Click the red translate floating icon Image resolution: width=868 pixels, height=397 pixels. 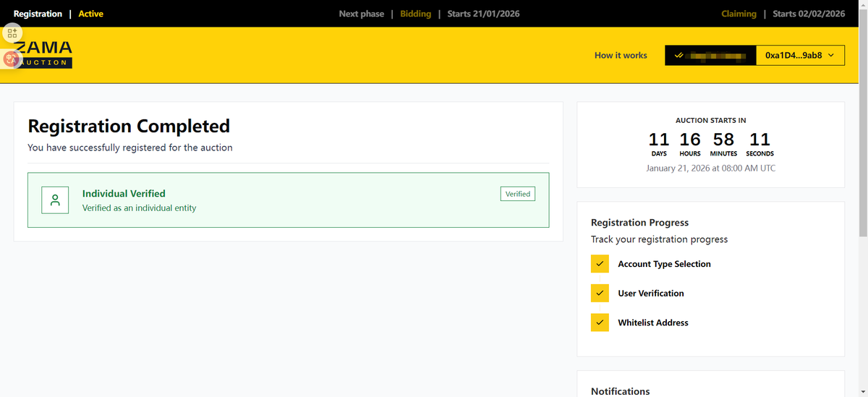pos(10,59)
